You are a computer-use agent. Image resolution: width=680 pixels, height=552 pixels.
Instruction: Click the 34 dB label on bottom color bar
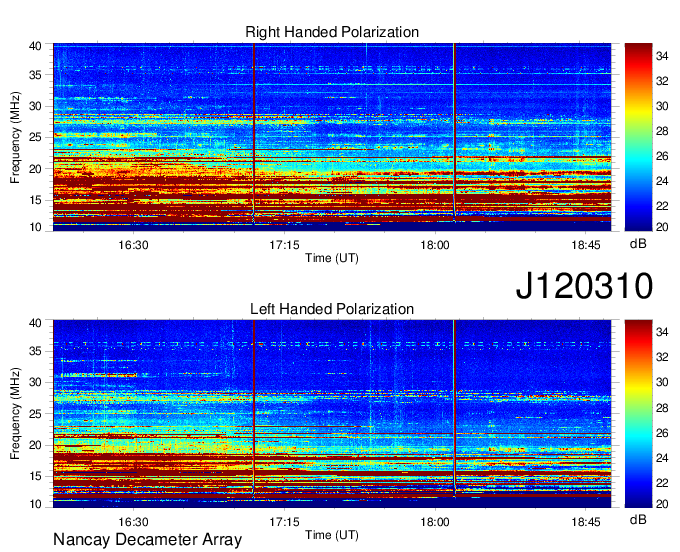[662, 332]
